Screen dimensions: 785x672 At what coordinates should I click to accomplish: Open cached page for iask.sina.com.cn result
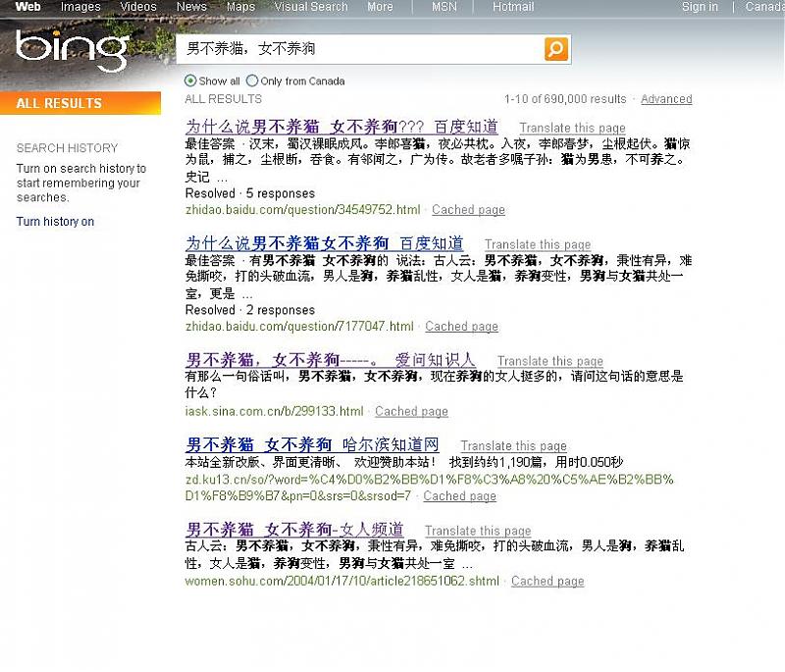point(411,411)
